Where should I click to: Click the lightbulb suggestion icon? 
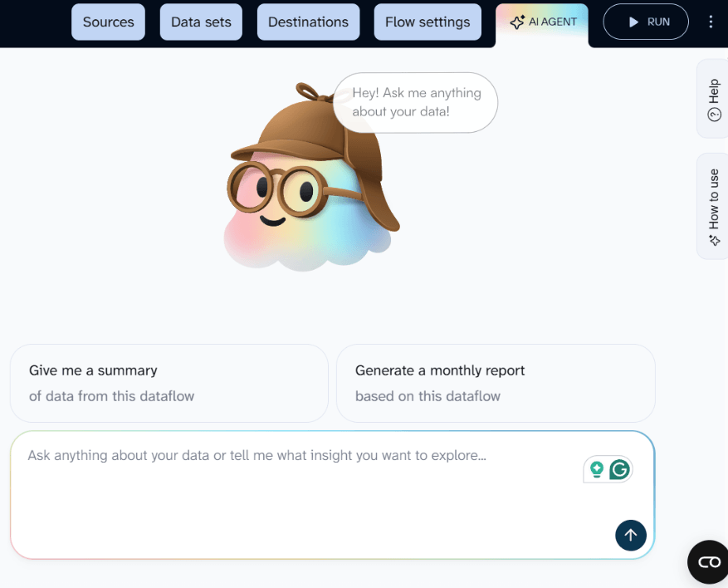pos(596,469)
